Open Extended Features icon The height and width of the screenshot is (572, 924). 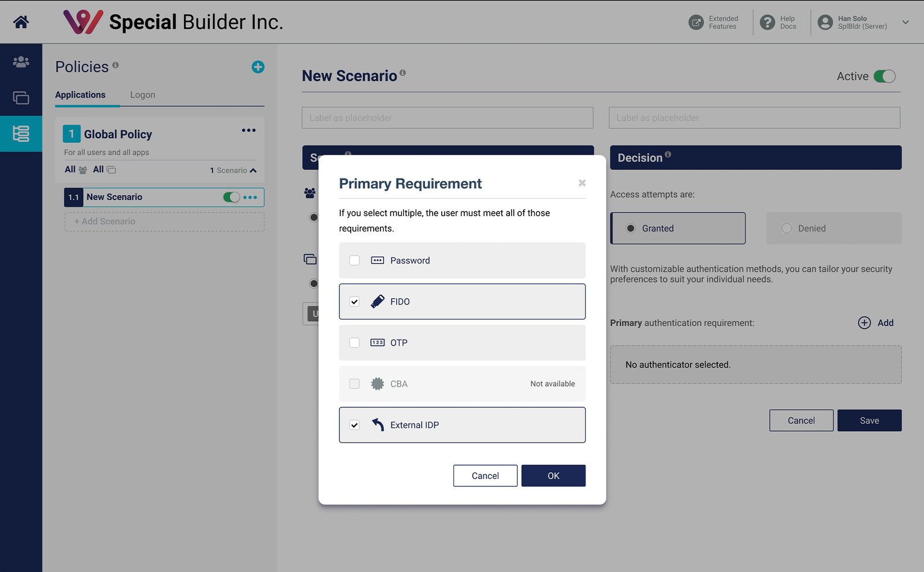point(696,23)
